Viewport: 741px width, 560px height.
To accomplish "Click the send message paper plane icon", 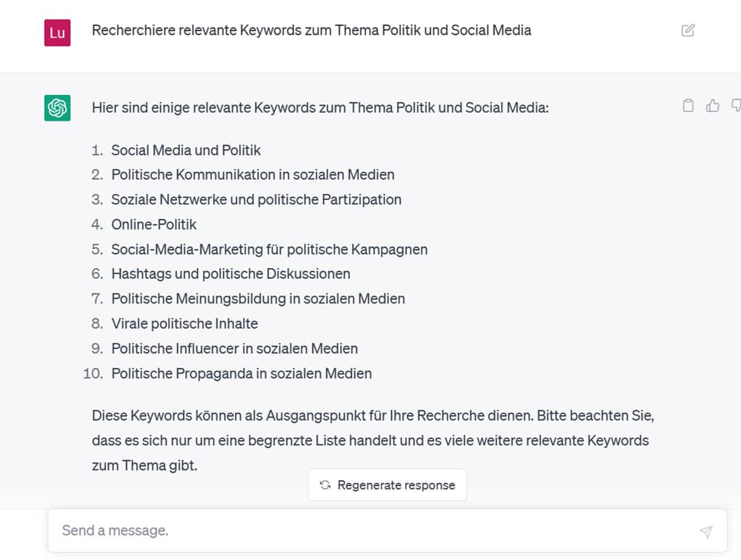I will 705,531.
